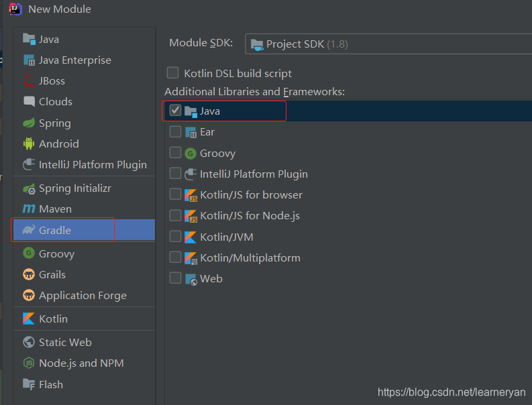Image resolution: width=532 pixels, height=405 pixels.
Task: Click the Kotlin/JS for Node.js icon
Action: (191, 216)
